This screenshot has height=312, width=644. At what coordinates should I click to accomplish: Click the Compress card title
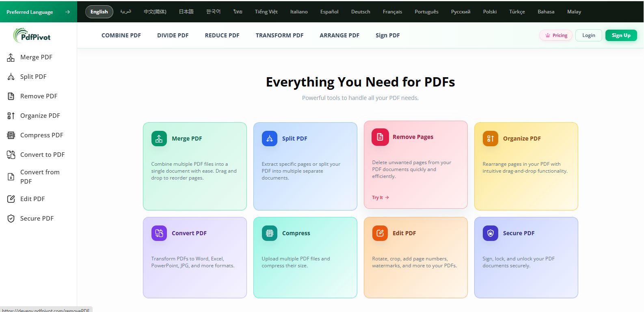point(296,233)
